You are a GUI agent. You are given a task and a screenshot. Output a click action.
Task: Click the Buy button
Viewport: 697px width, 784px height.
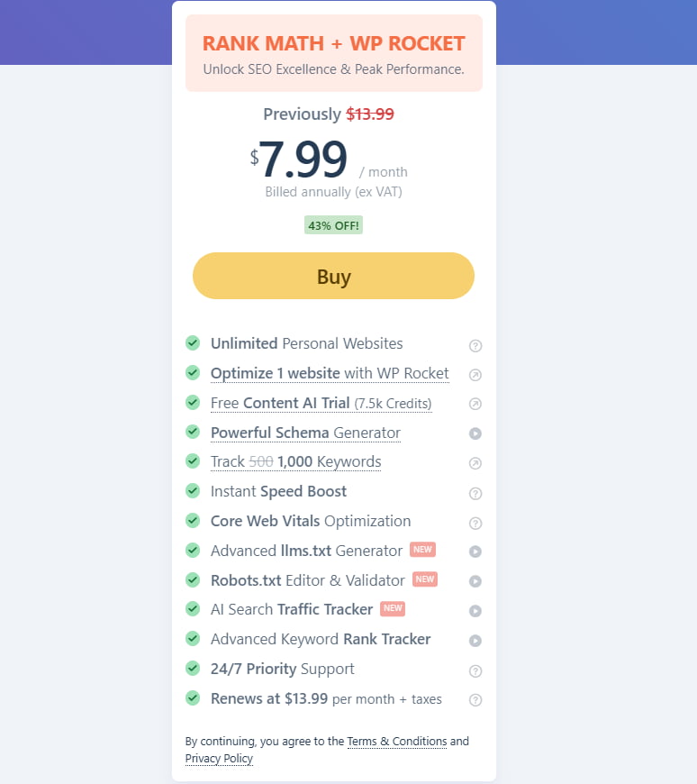point(333,276)
